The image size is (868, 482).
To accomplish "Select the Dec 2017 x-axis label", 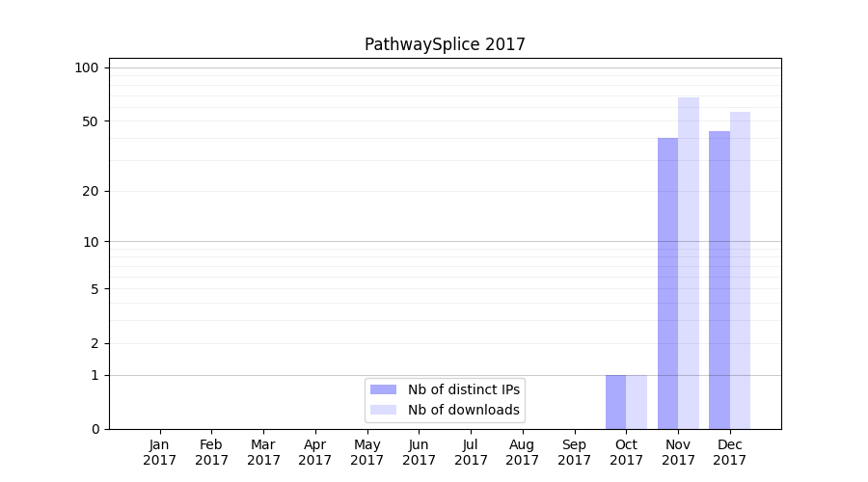I will pyautogui.click(x=730, y=452).
